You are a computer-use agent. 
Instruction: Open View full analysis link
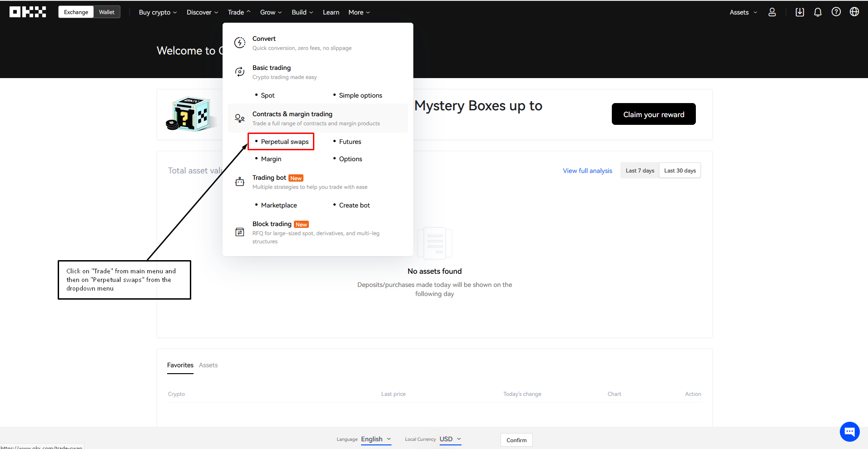(x=587, y=171)
